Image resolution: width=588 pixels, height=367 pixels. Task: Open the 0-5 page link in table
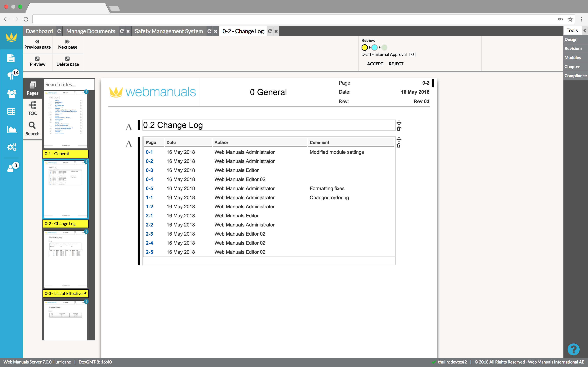[149, 189]
